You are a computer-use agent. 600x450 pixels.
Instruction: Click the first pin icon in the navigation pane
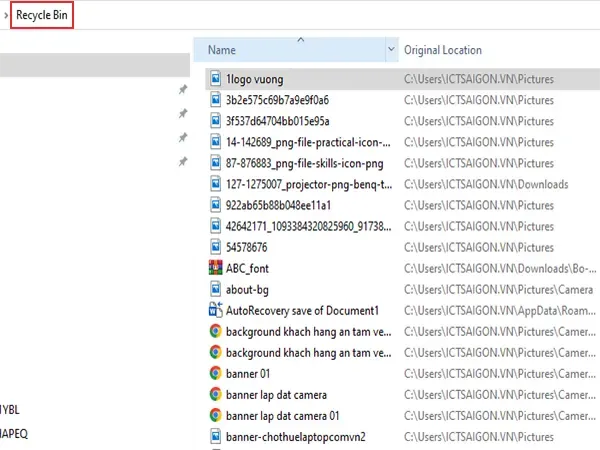click(183, 90)
